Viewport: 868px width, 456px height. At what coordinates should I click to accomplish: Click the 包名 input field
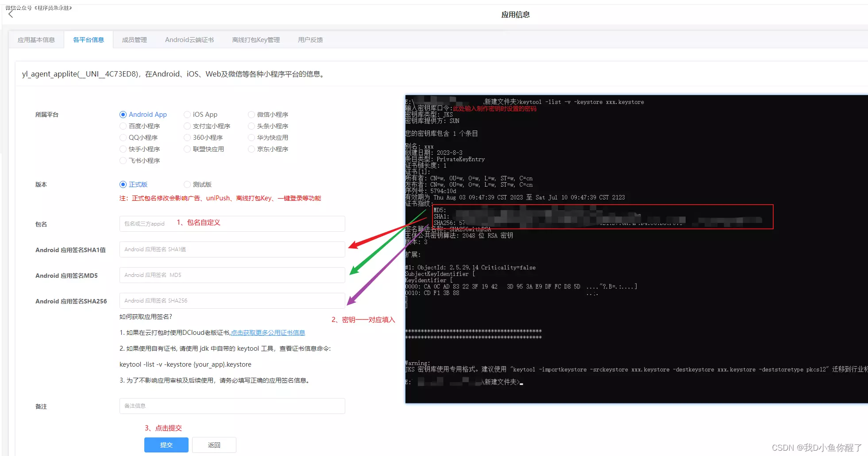232,224
